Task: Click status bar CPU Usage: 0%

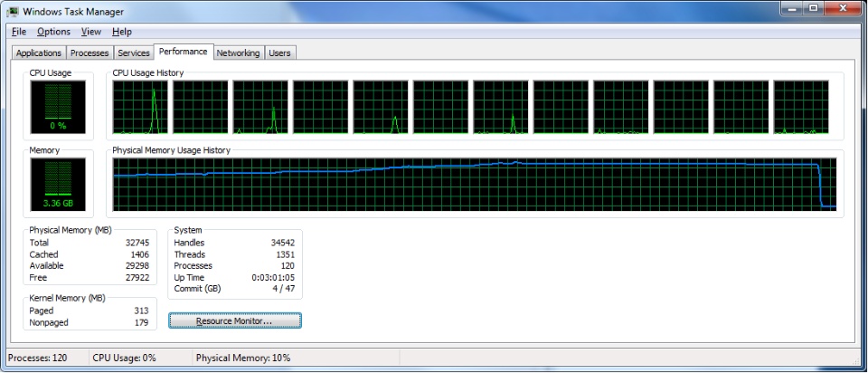Action: click(124, 358)
